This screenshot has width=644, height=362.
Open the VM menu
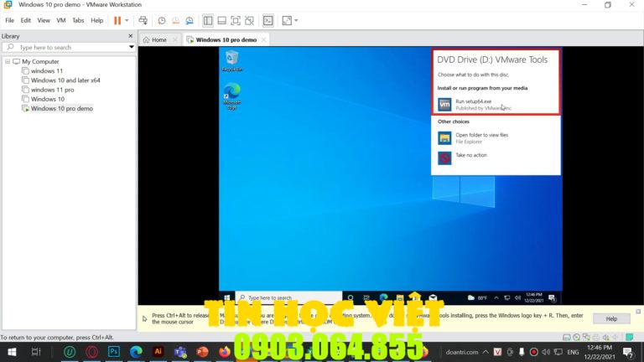coord(60,20)
